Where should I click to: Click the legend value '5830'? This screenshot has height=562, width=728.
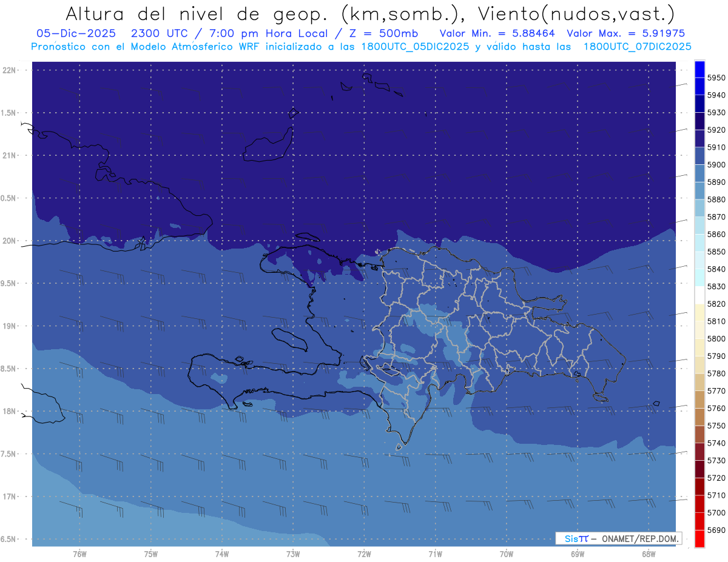click(716, 286)
